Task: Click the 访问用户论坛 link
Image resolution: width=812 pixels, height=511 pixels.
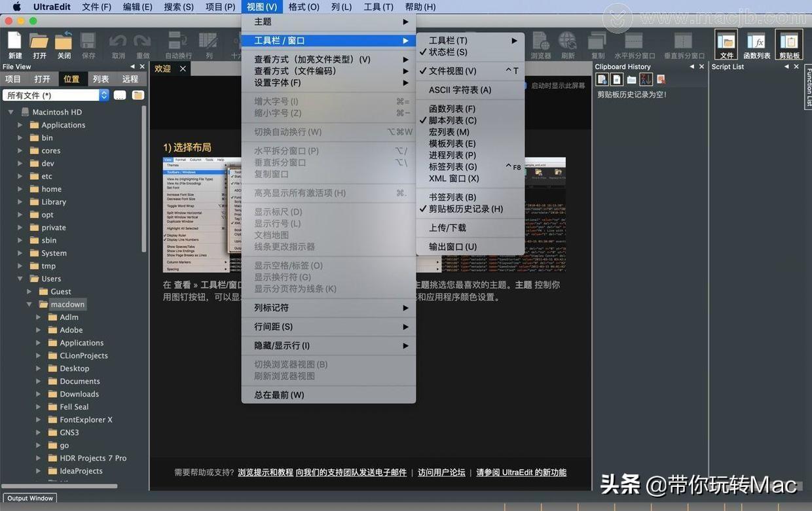Action: (441, 472)
